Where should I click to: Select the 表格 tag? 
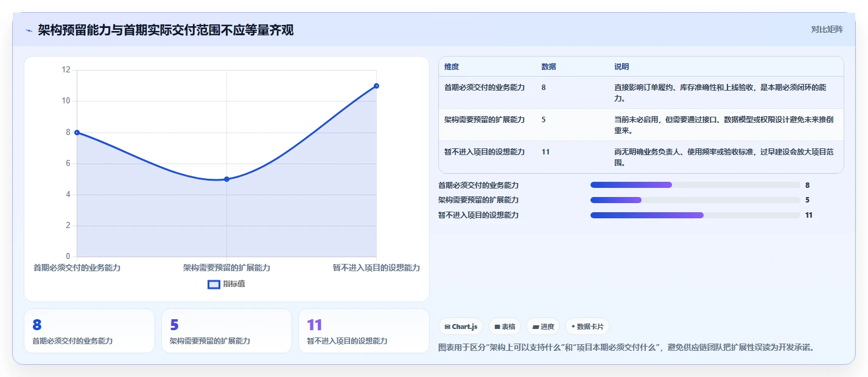click(505, 327)
